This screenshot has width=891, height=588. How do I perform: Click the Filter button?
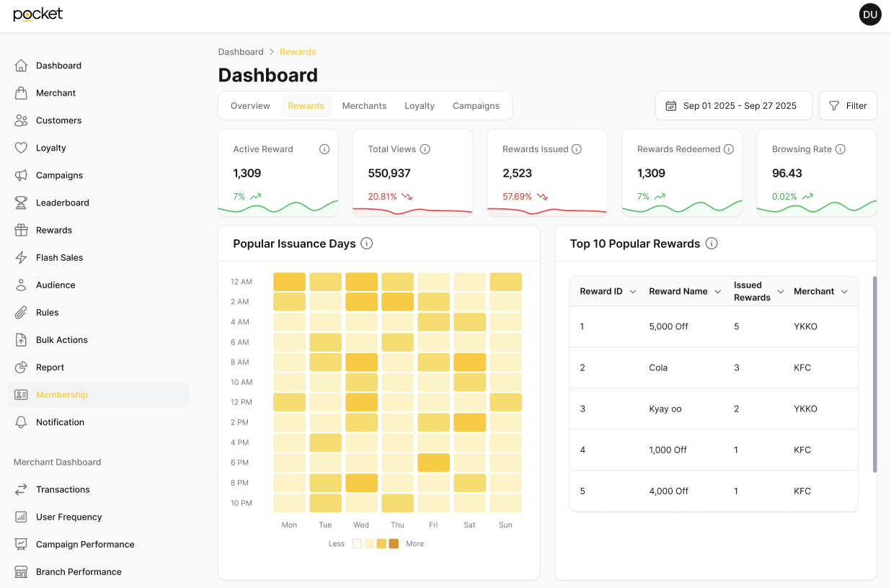tap(848, 106)
